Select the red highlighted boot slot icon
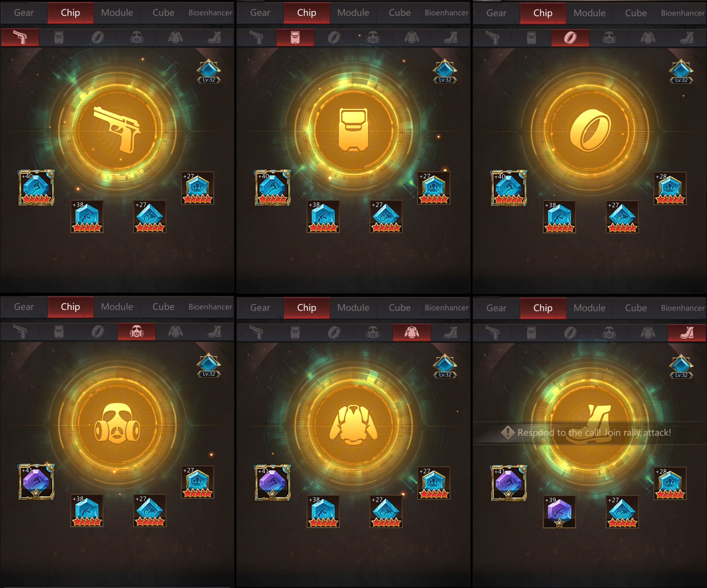The height and width of the screenshot is (588, 707). (x=687, y=333)
